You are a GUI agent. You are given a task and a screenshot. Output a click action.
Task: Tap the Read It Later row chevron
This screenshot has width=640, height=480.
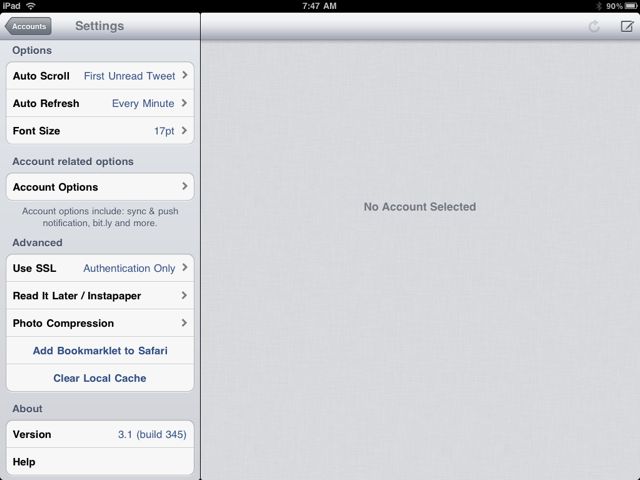click(x=184, y=295)
